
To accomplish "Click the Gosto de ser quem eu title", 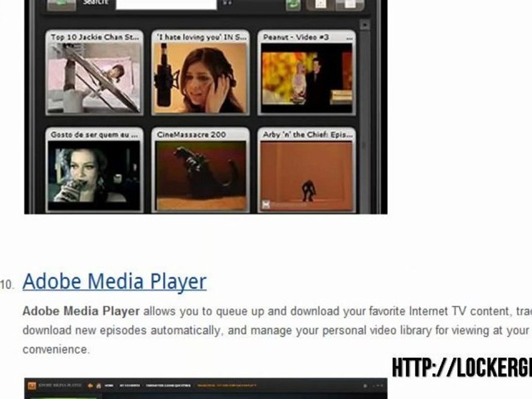I will point(94,135).
